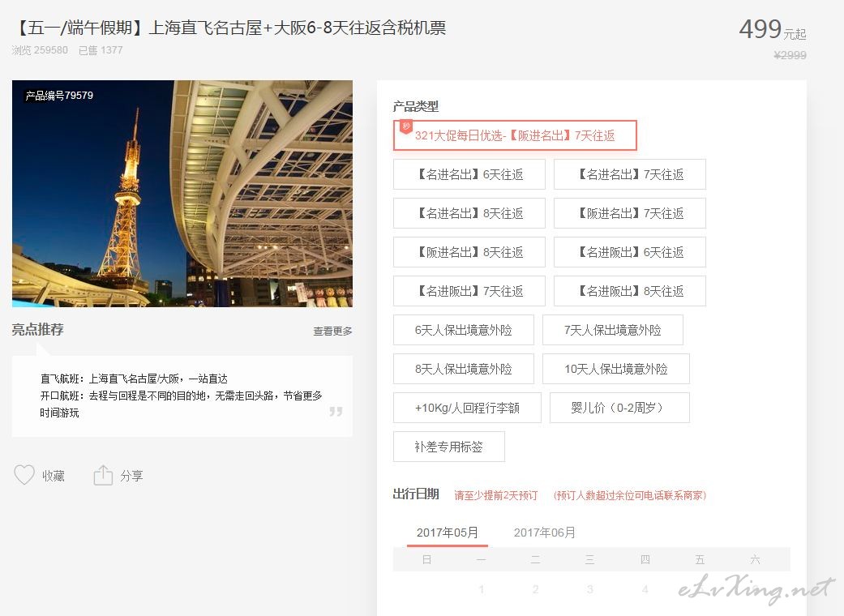Image resolution: width=844 pixels, height=616 pixels.
Task: Click 浏览 259580 view count
Action: 40,50
